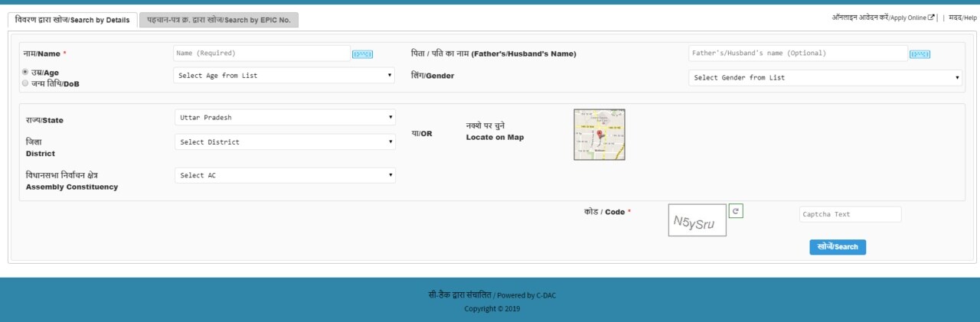Viewport: 980px width, 322px height.
Task: Open the Help link
Action: pyautogui.click(x=962, y=18)
